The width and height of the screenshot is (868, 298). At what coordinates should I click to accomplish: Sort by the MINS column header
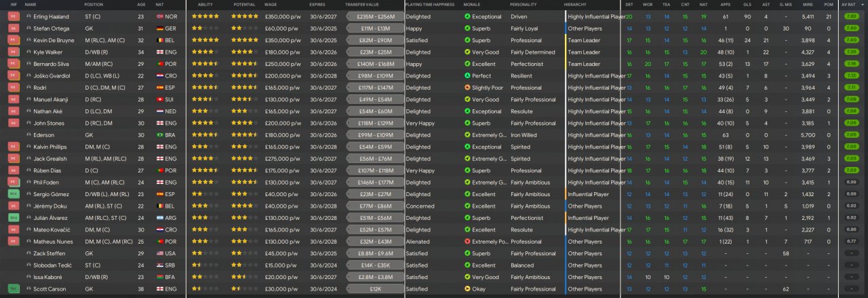tap(808, 5)
